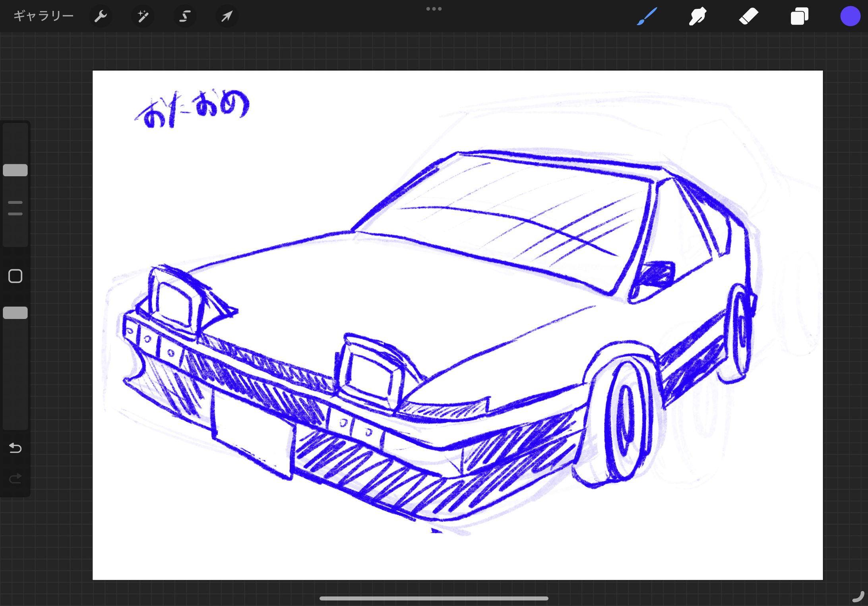Screen dimensions: 868x606
Task: Tap the ギャラリー label in the top bar
Action: click(x=43, y=16)
